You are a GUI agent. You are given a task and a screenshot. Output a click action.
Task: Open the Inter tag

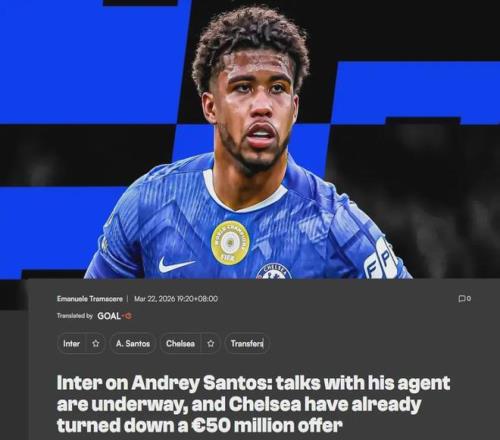click(x=71, y=343)
